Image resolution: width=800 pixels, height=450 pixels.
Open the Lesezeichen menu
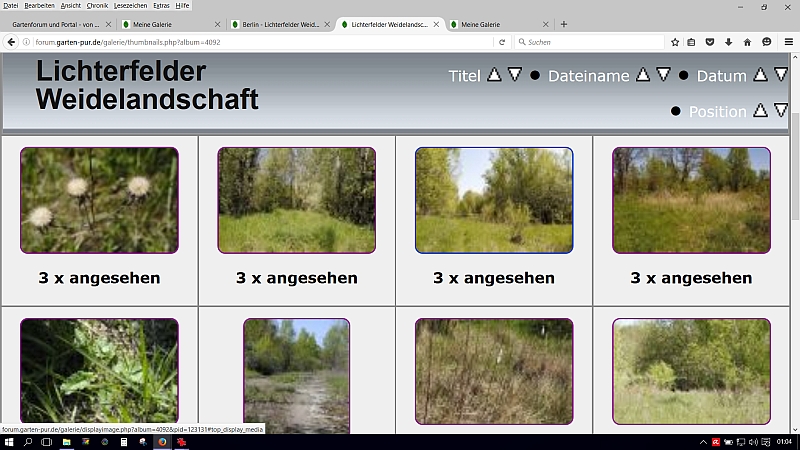(130, 5)
